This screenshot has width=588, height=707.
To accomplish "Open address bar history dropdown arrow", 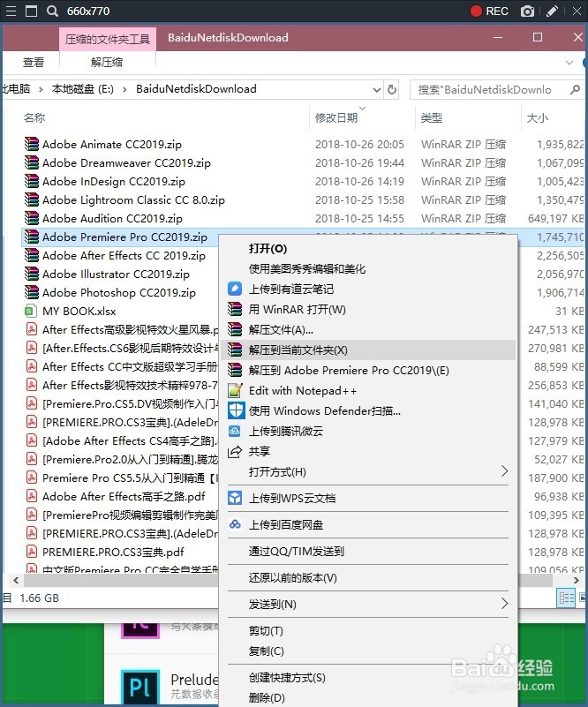I will point(377,90).
